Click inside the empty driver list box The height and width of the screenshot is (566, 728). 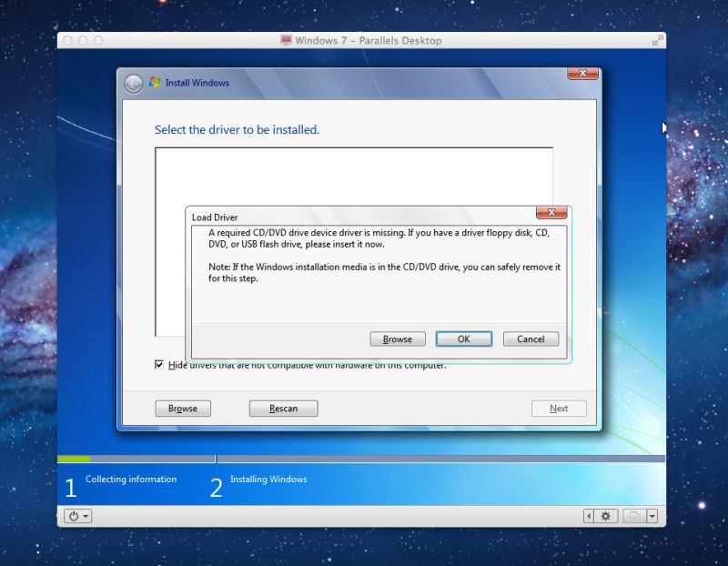(355, 173)
